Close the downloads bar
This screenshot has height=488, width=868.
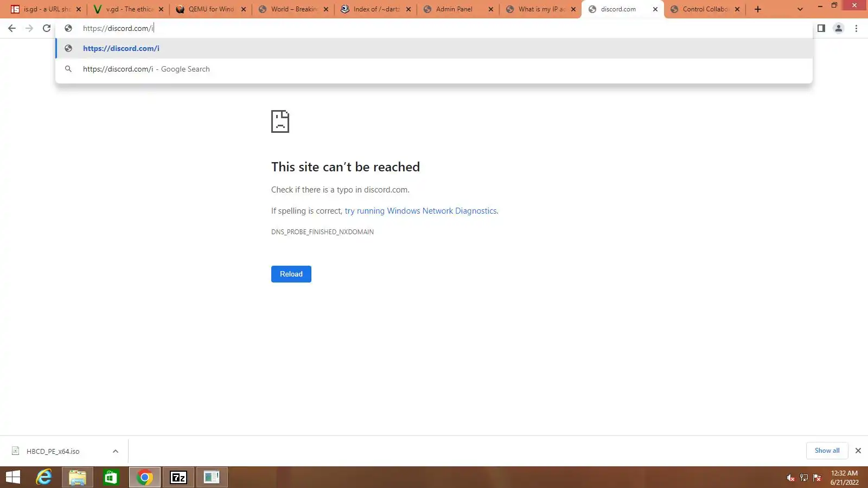pyautogui.click(x=858, y=451)
